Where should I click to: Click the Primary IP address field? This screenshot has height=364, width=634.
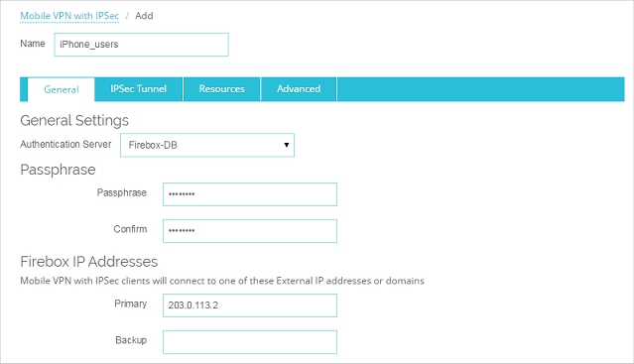pos(250,305)
